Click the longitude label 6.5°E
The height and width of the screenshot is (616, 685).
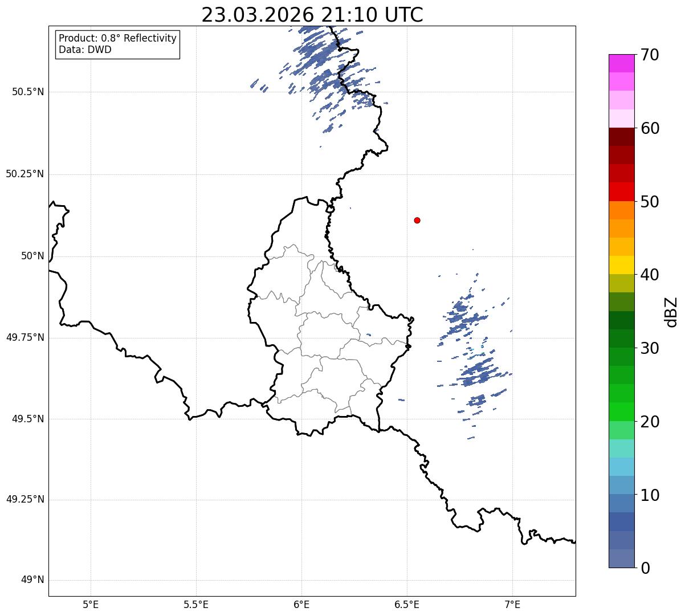407,605
